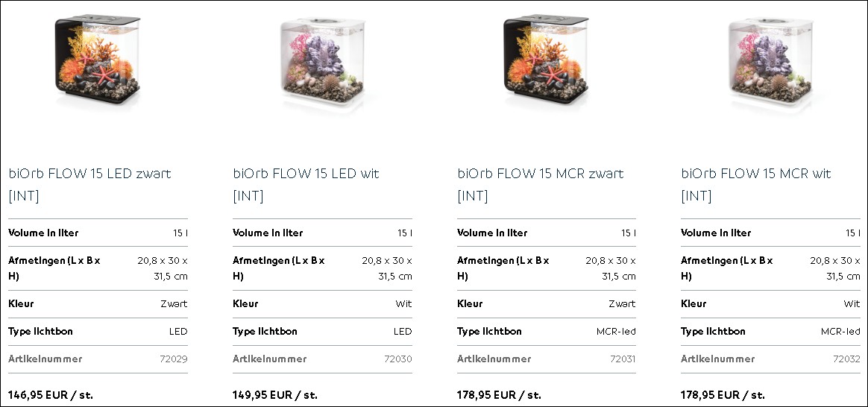Image resolution: width=868 pixels, height=407 pixels.
Task: Select article number 72031
Action: [623, 359]
